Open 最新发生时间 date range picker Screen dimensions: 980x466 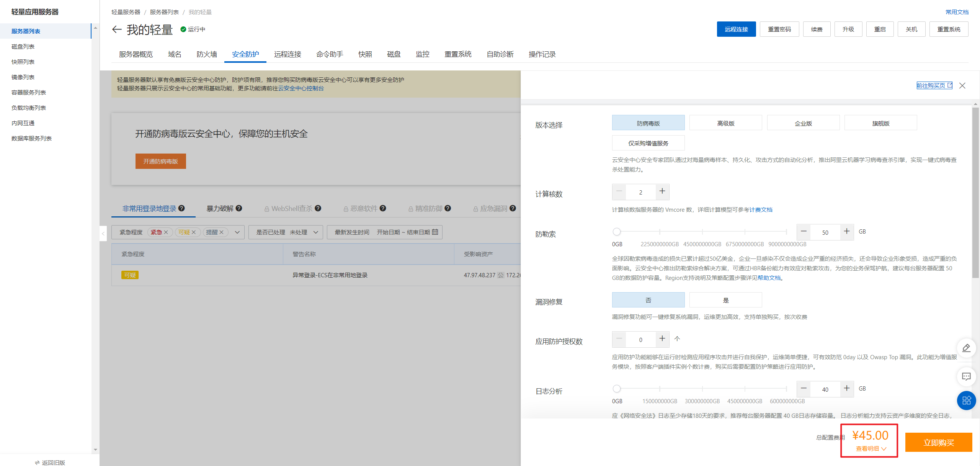[x=384, y=232]
